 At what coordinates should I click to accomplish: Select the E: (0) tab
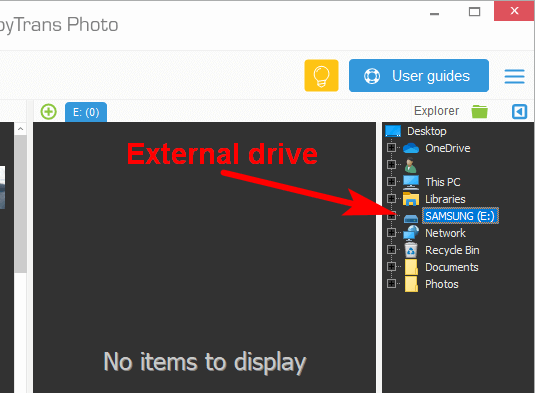tap(86, 112)
